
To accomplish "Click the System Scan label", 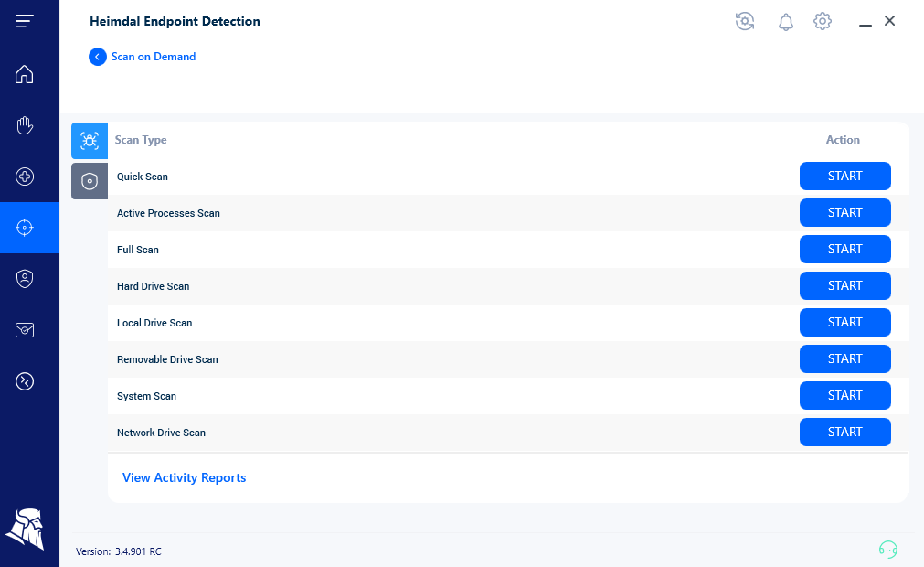I will click(146, 396).
